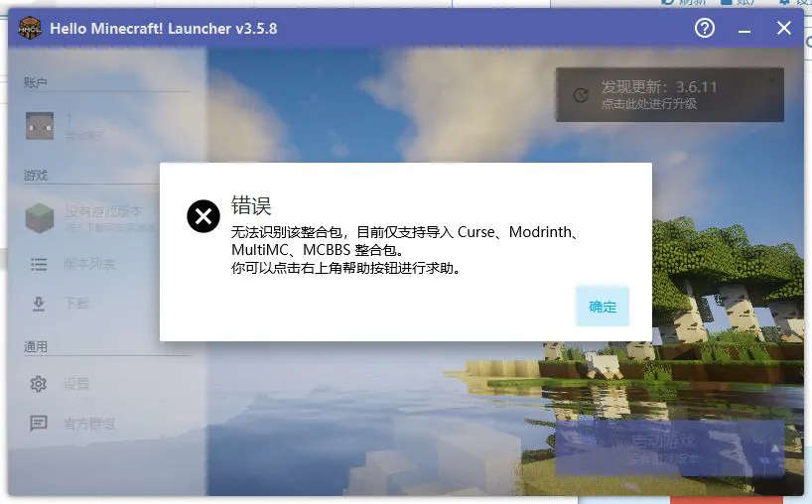
Task: Click the download arrow icon
Action: [39, 304]
